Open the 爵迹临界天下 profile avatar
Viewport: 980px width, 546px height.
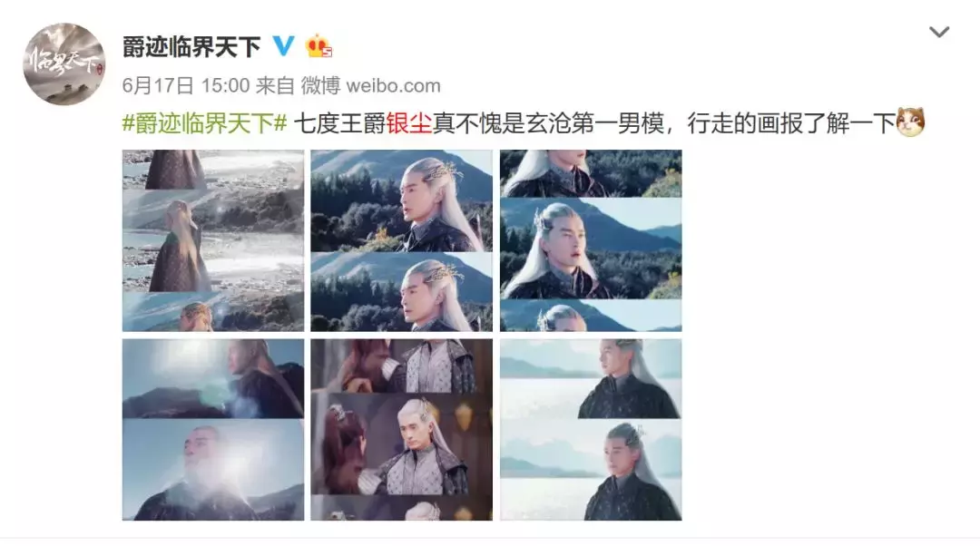click(64, 64)
